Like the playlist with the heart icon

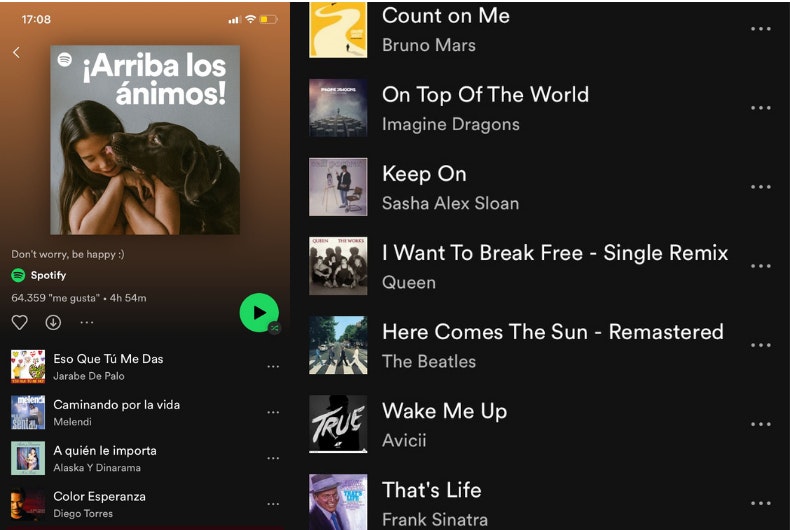click(20, 322)
